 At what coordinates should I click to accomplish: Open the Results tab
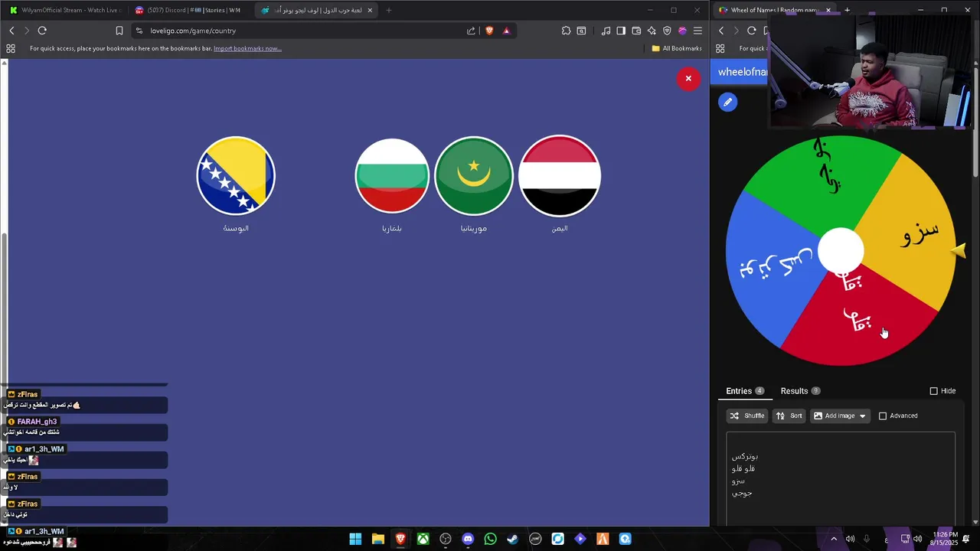[800, 391]
